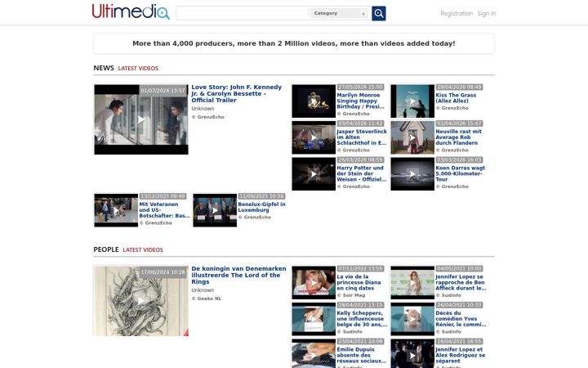Play Jennifer Lopez se rapproche thumbnail

[412, 283]
